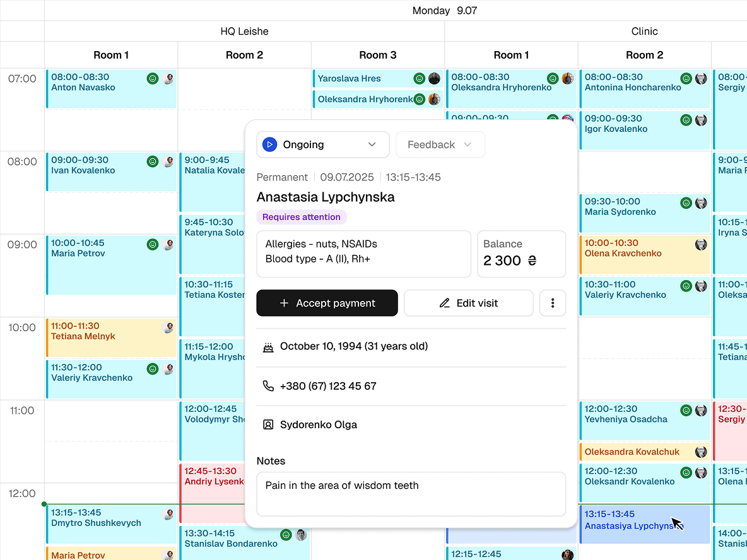The height and width of the screenshot is (560, 747).
Task: Click the Requires attention badge
Action: click(302, 217)
